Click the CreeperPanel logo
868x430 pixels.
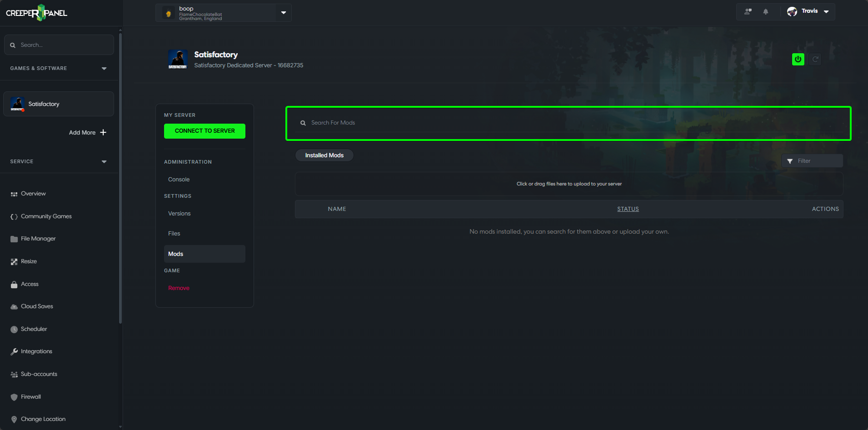point(36,13)
